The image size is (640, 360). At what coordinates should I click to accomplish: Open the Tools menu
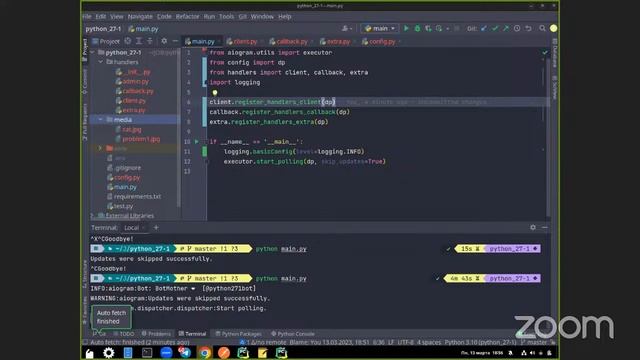coord(226,16)
